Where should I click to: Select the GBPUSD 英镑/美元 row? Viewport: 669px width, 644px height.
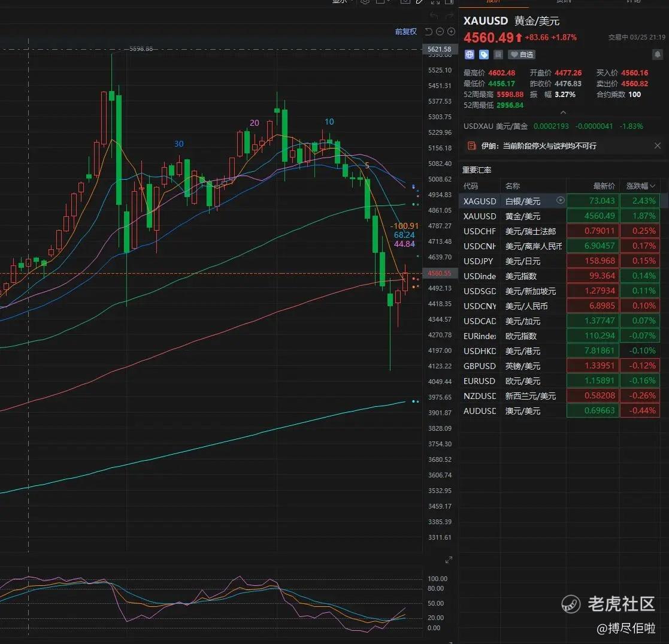559,366
